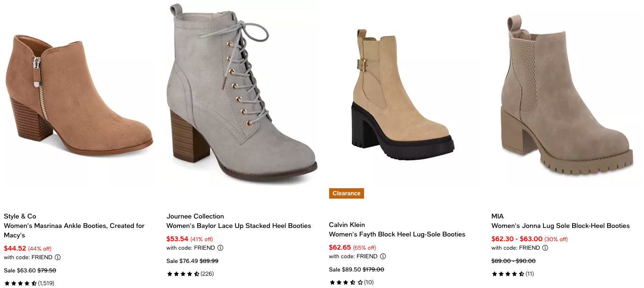Click the Style & Co brand name
Viewport: 644px width, 288px height.
coord(20,216)
